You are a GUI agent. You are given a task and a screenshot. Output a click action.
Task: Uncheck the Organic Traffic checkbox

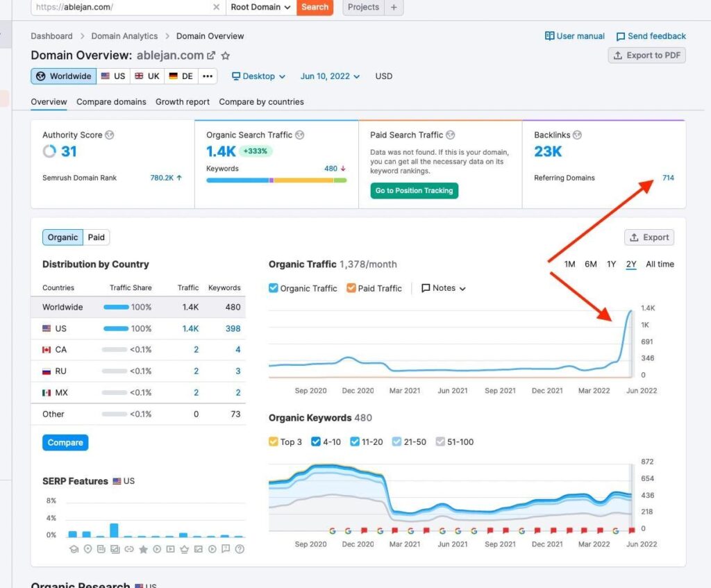[273, 288]
